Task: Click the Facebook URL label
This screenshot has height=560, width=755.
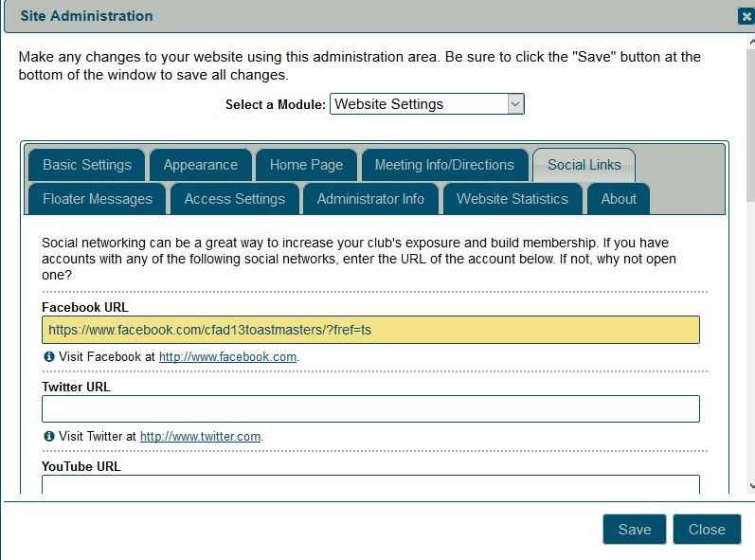Action: [84, 307]
